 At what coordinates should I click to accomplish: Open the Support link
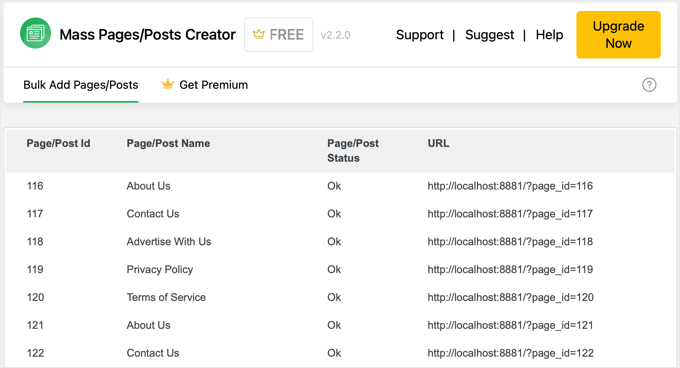tap(419, 35)
